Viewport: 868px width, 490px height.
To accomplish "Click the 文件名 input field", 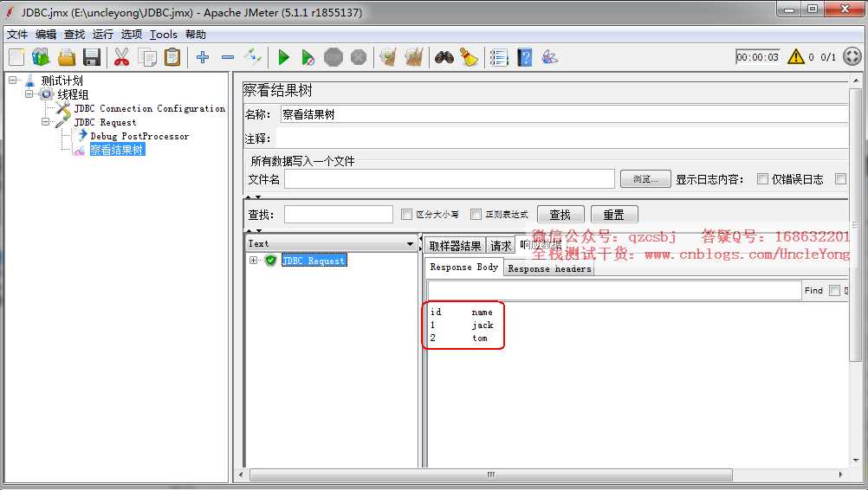I will 450,179.
